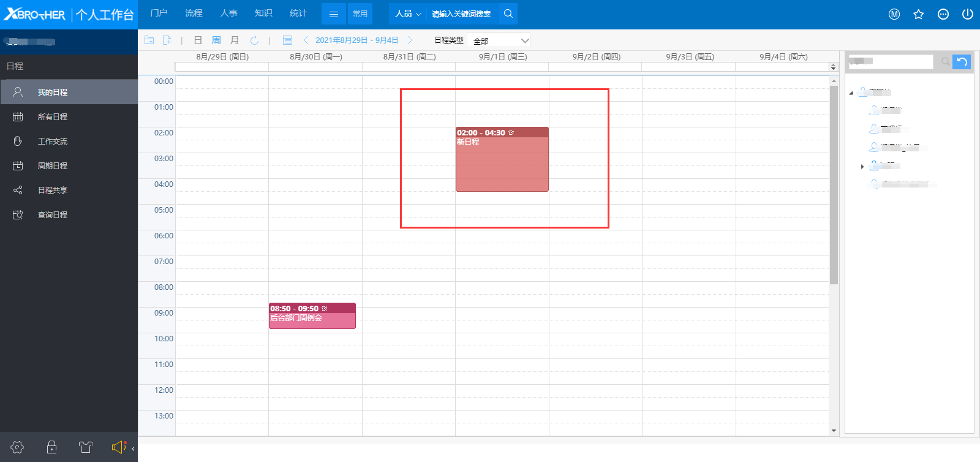Screen dimensions: 980x462
Task: Switch calendar to day view (日)
Action: 198,40
